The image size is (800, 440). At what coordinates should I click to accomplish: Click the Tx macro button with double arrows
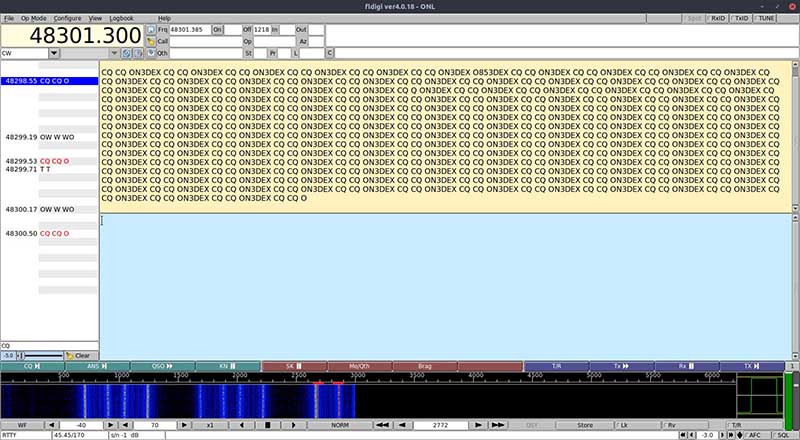[621, 366]
